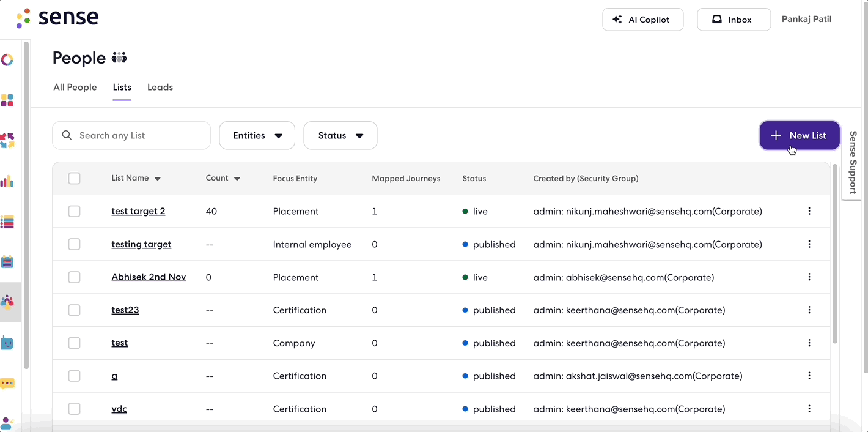Click the akshat.jaiswal@sensehq.com creator cell
Viewport: 868px width, 432px height.
[x=638, y=376]
